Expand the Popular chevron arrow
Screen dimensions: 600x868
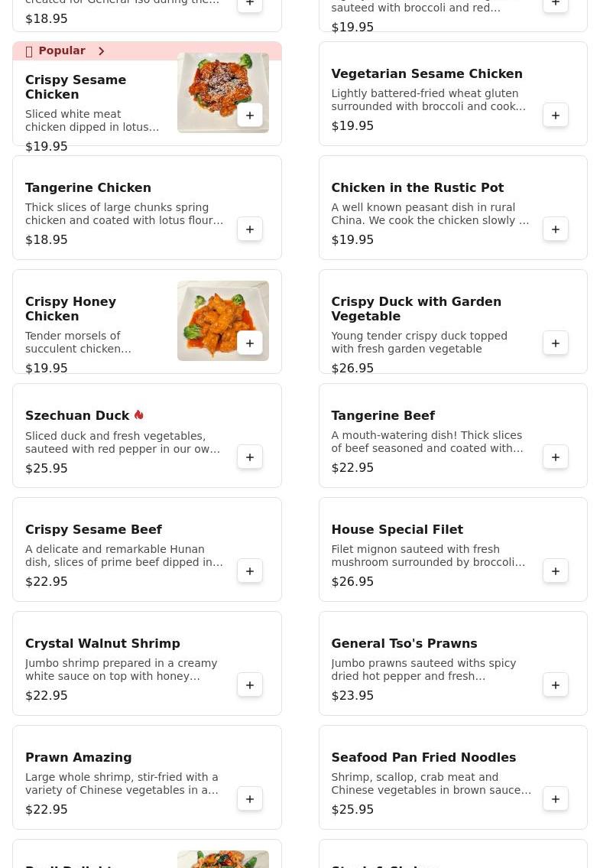(102, 51)
